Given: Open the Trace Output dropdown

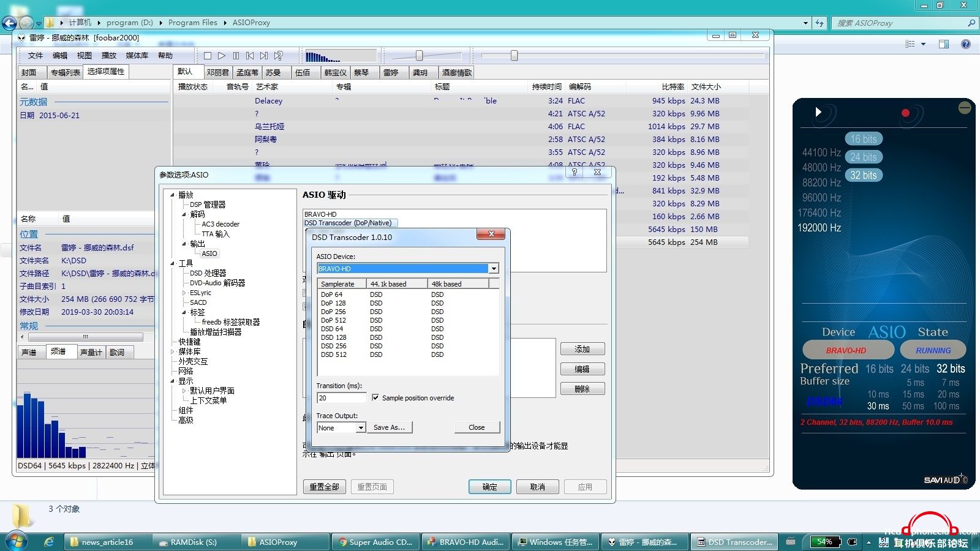Looking at the screenshot, I should point(361,427).
